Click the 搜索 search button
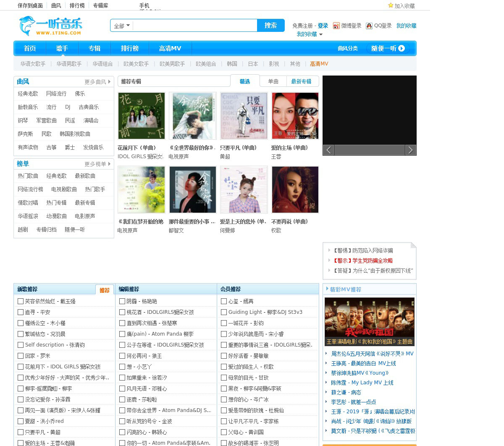The width and height of the screenshot is (504, 446). click(270, 26)
